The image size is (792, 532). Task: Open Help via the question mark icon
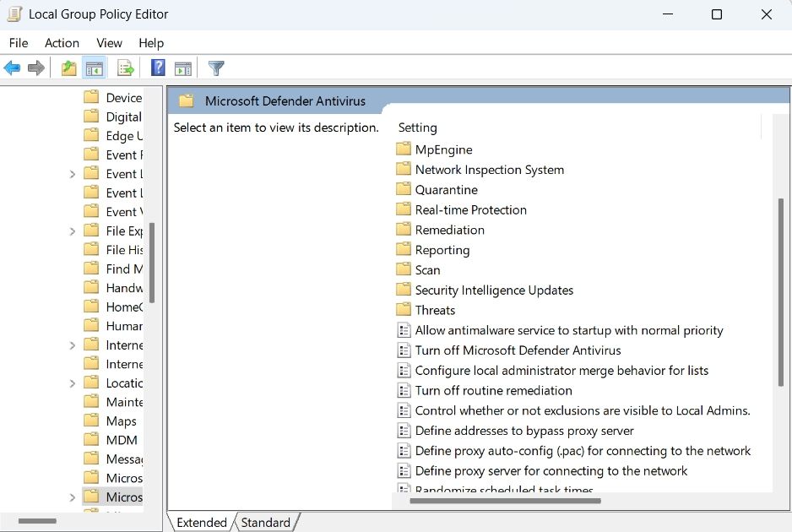coord(158,68)
